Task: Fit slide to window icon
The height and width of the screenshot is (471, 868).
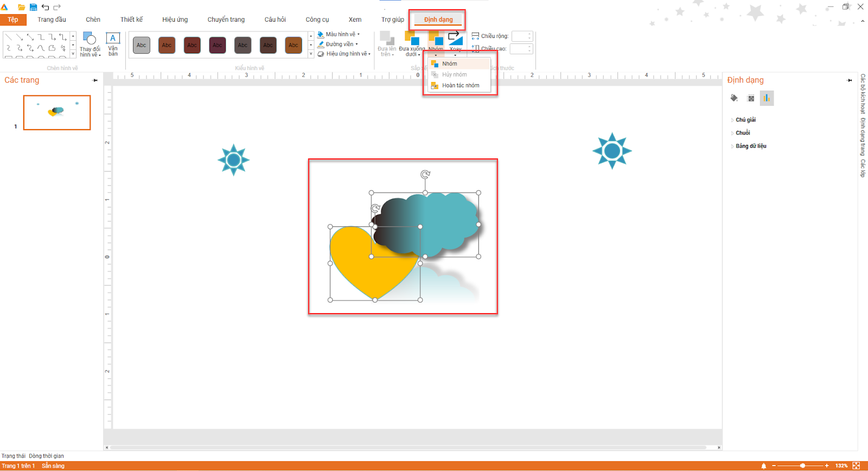Action: pyautogui.click(x=857, y=466)
